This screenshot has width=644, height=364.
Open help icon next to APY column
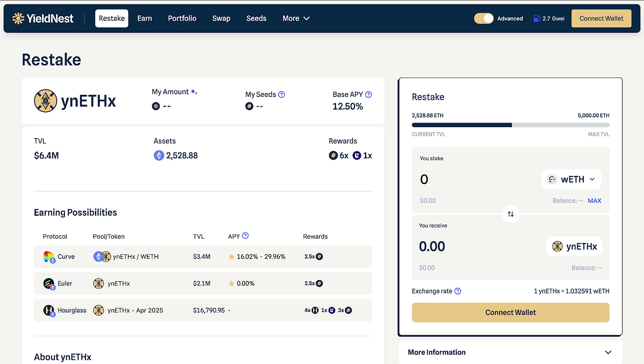[245, 236]
